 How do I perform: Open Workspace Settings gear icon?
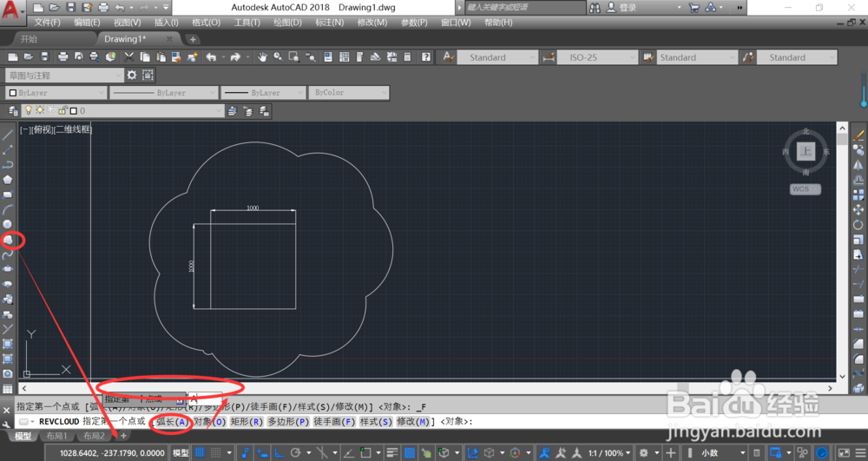click(x=132, y=75)
